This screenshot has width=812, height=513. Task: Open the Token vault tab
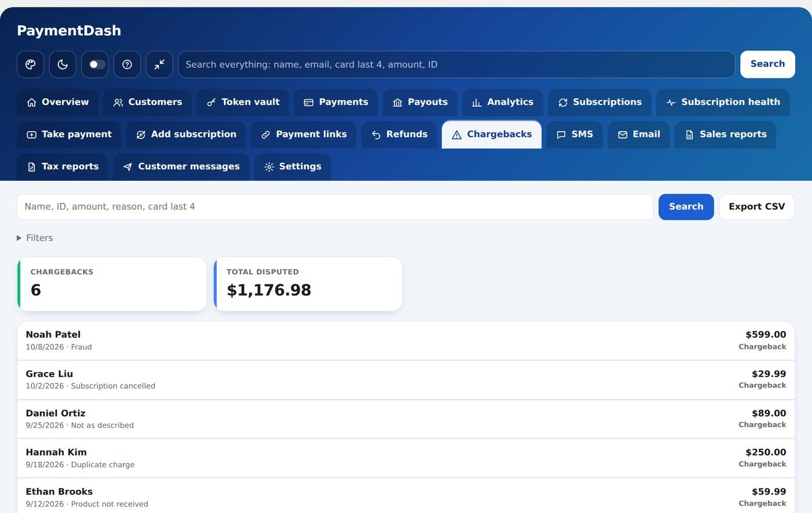243,103
